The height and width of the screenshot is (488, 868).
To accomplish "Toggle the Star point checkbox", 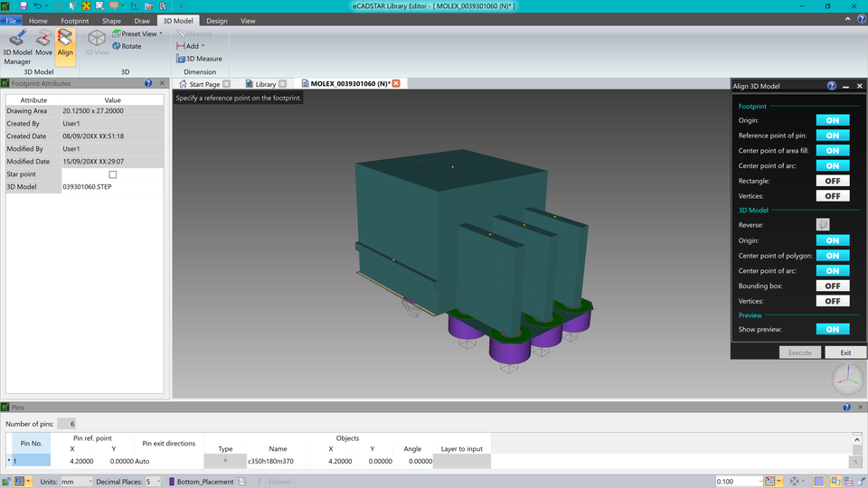I will click(113, 174).
